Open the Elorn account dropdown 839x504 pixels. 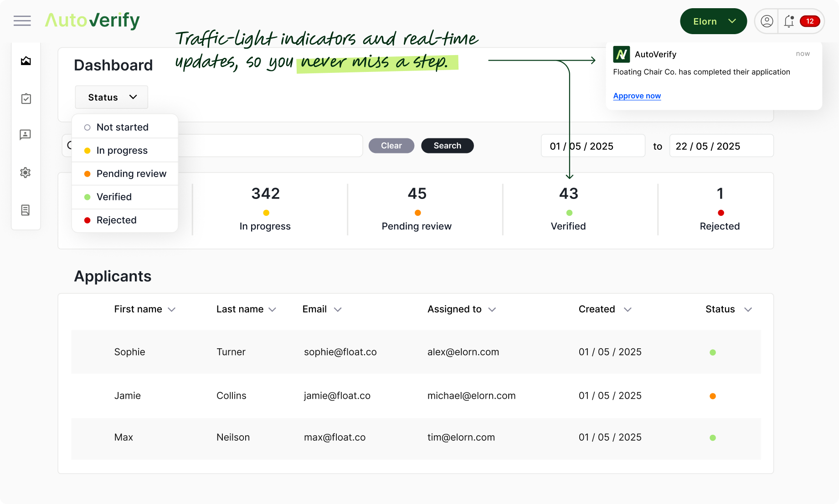[713, 21]
